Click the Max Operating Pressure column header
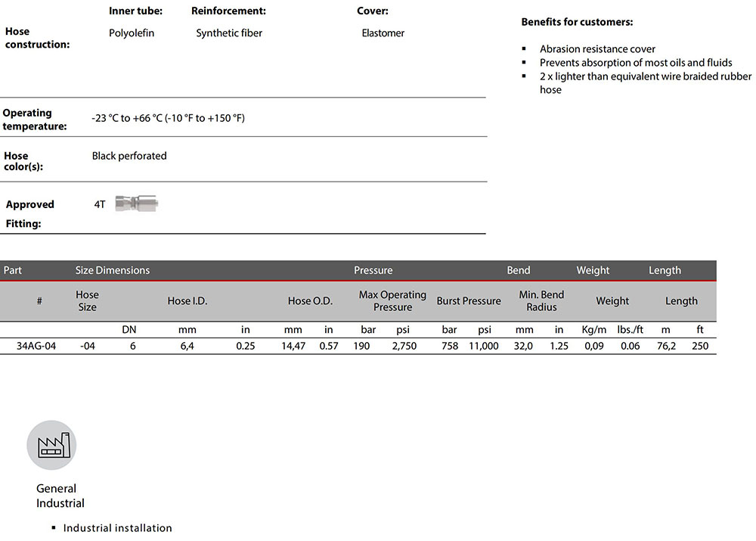756x541 pixels. tap(392, 301)
